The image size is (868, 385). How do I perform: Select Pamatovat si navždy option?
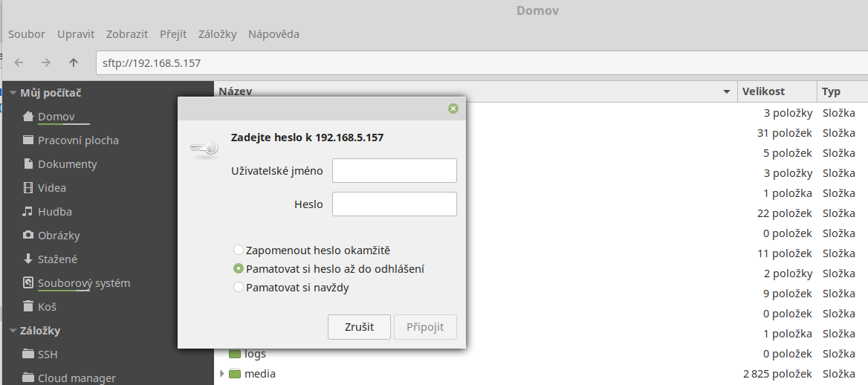click(239, 287)
